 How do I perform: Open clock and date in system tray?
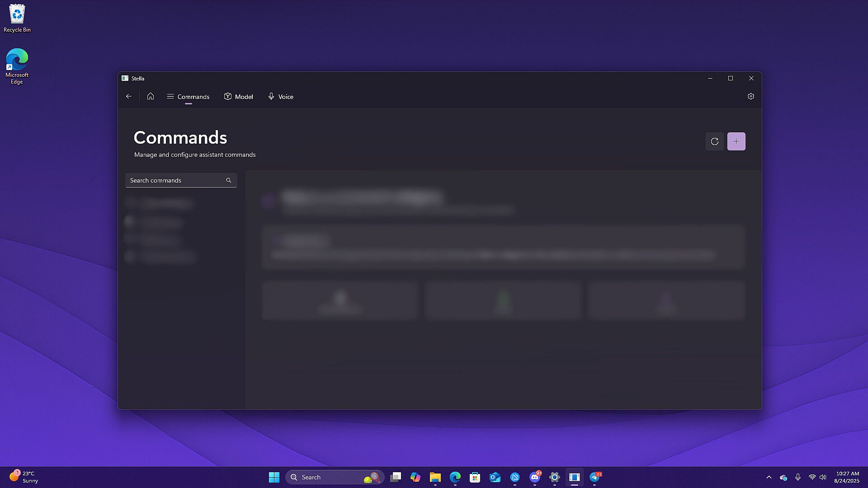tap(847, 477)
